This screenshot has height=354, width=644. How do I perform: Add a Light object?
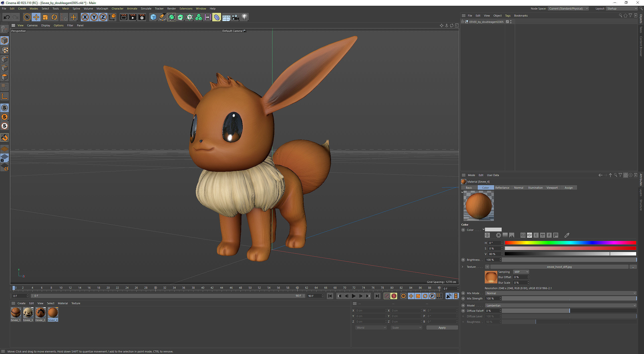(245, 17)
